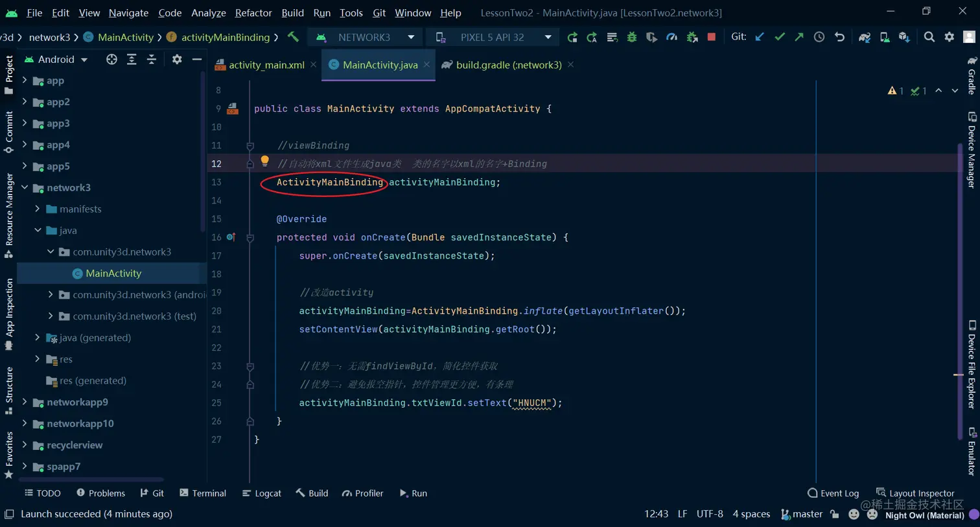Toggle the Commit side panel

(9, 132)
